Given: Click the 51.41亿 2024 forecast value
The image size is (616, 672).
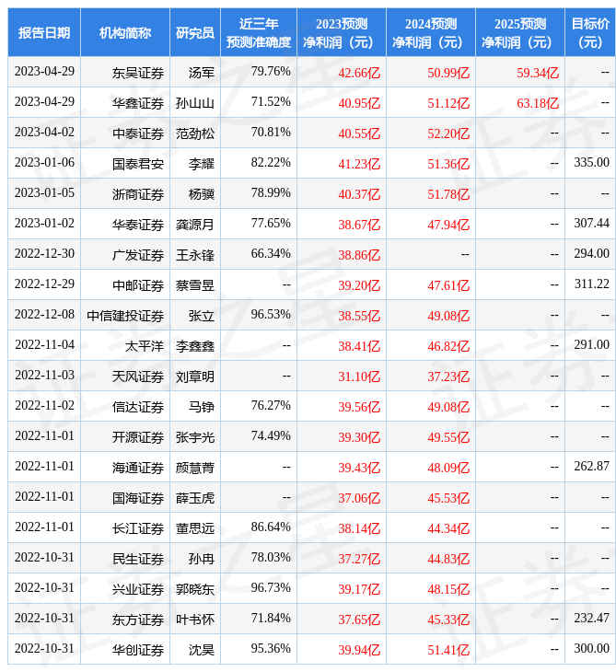Looking at the screenshot, I should pos(448,651).
